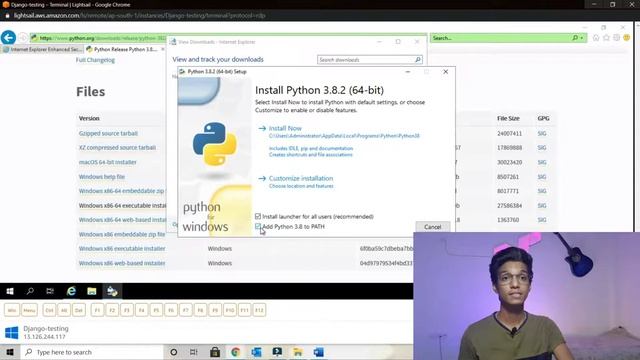The height and width of the screenshot is (360, 640).
Task: Click the search icon on the remote black taskbar
Action: pos(30,291)
